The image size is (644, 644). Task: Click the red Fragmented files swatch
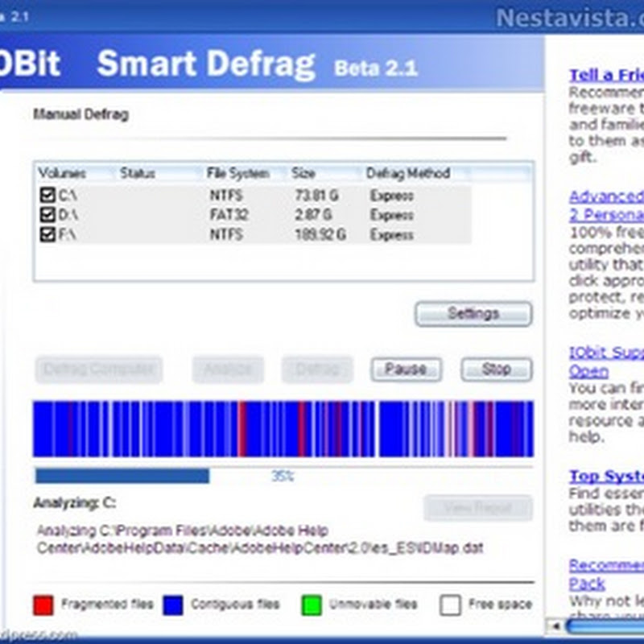pyautogui.click(x=43, y=604)
